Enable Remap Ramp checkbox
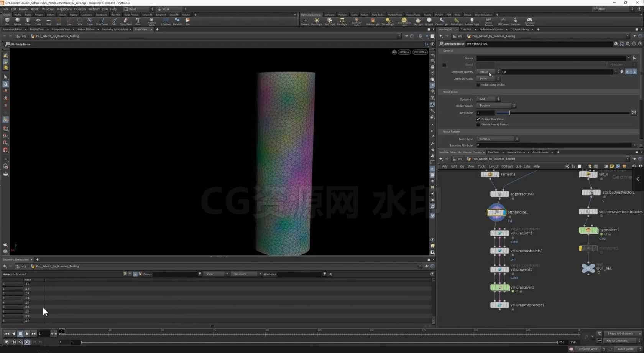 [478, 125]
